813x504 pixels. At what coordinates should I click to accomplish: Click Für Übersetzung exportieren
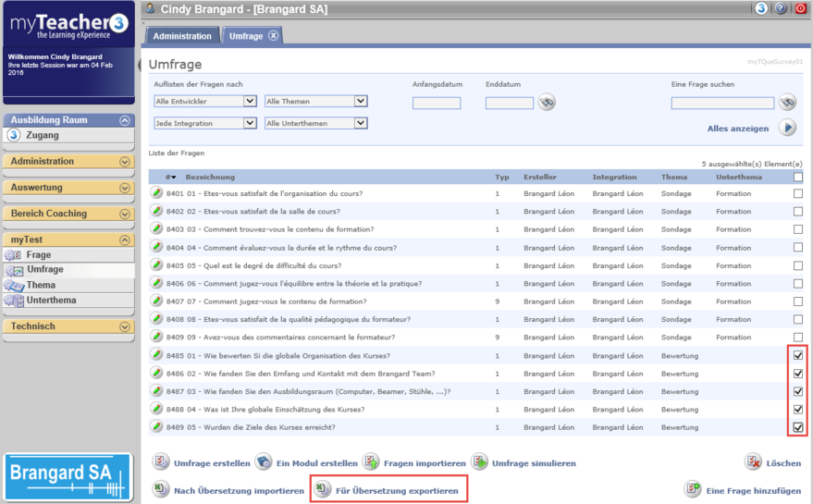[x=388, y=490]
